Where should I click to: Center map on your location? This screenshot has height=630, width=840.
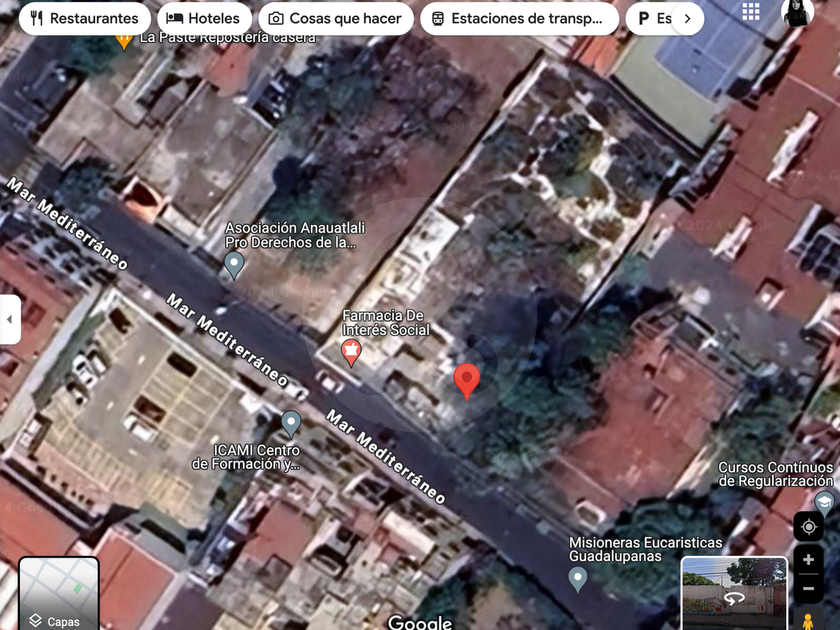[808, 527]
